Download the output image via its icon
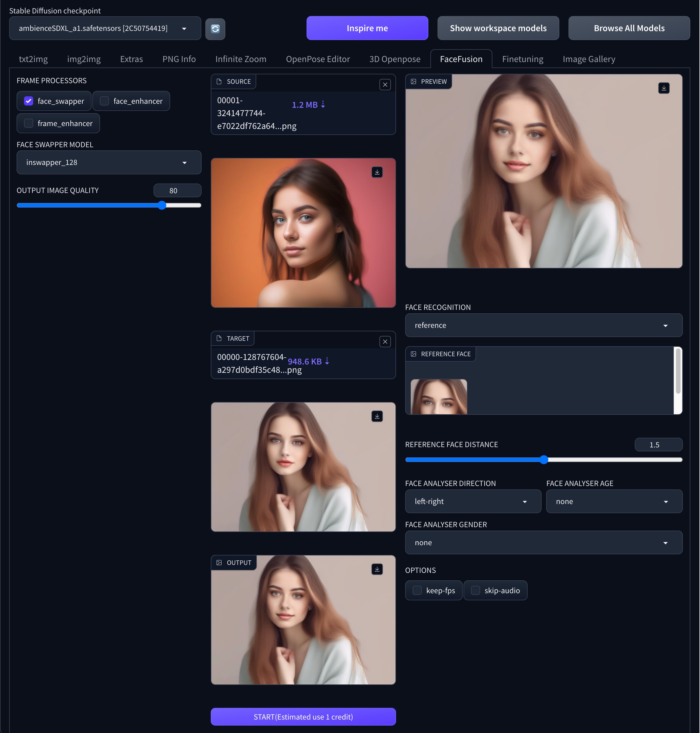The width and height of the screenshot is (700, 733). coord(377,569)
